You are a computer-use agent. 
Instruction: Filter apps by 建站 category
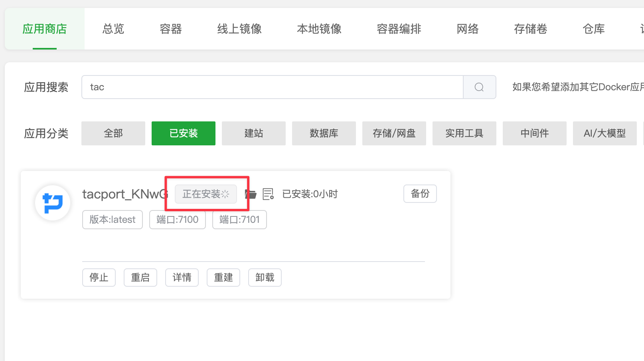(254, 133)
